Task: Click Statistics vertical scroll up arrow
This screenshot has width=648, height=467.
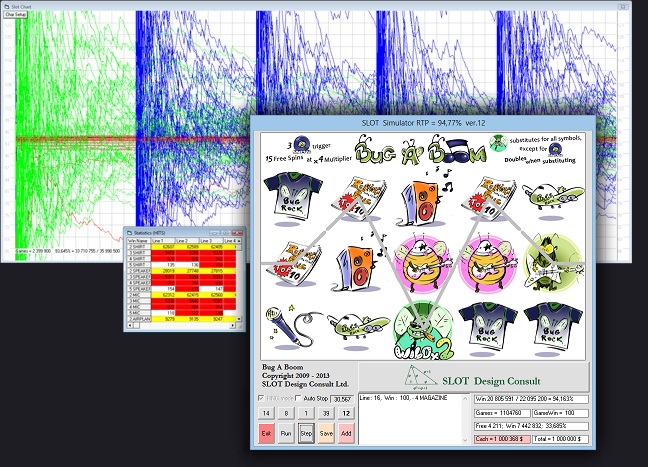Action: click(238, 241)
